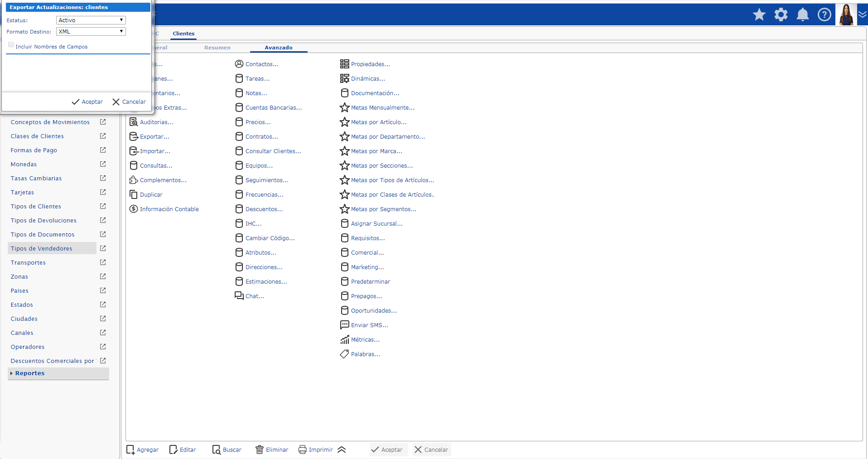Click Editar in bottom toolbar
The image size is (868, 459).
[x=183, y=449]
